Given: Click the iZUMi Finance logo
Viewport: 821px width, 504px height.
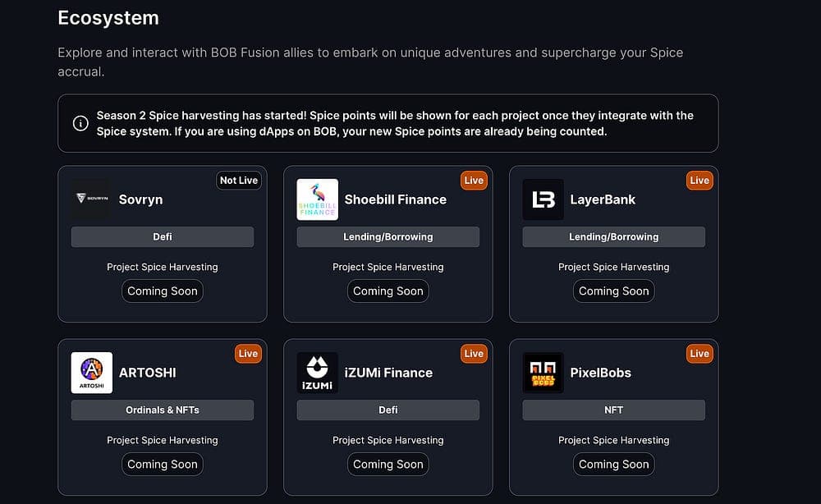Looking at the screenshot, I should click(x=317, y=373).
